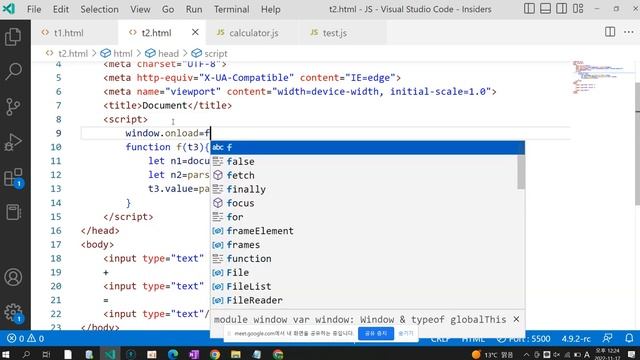
Task: Split the editor right
Action: click(x=610, y=32)
